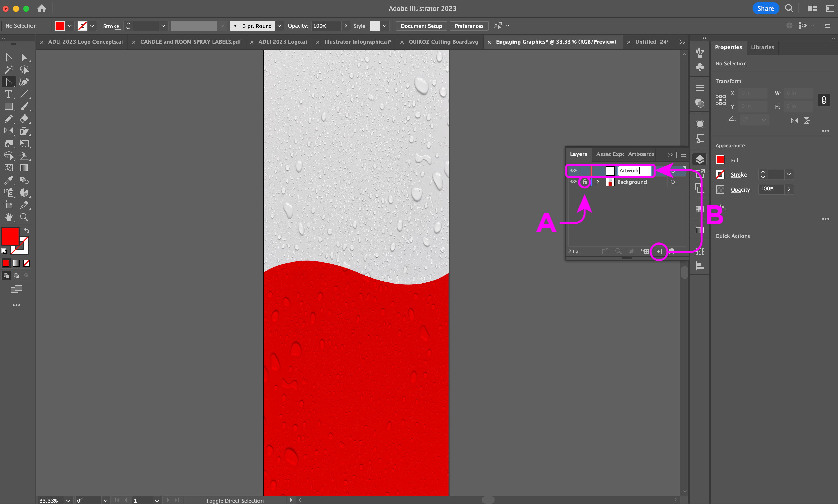Select the Eyedropper tool
This screenshot has width=838, height=504.
(8, 180)
